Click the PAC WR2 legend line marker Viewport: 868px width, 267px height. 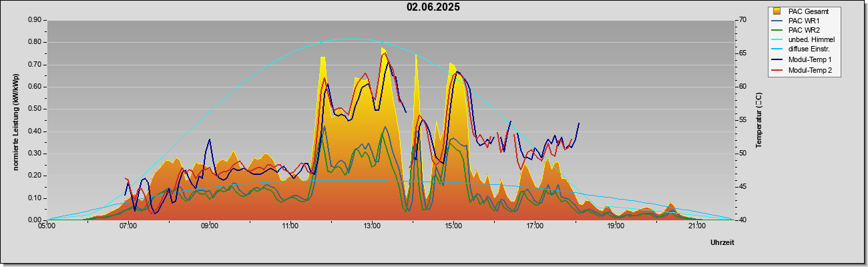[x=777, y=31]
